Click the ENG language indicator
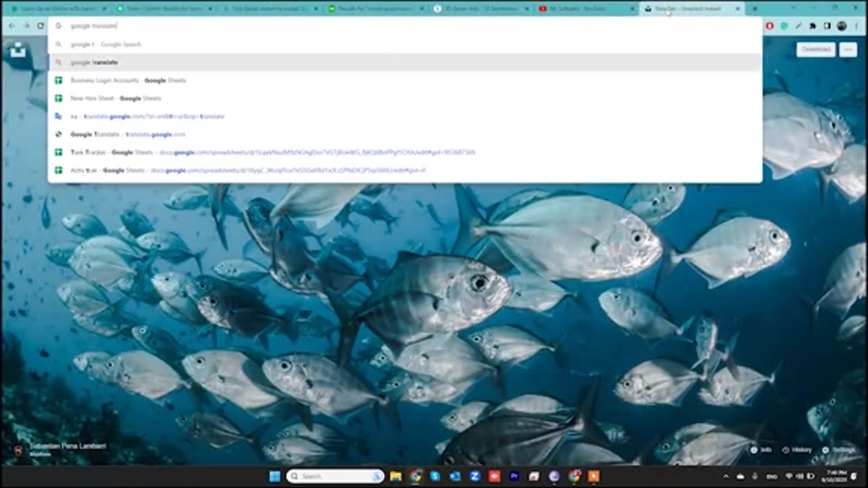 [773, 476]
